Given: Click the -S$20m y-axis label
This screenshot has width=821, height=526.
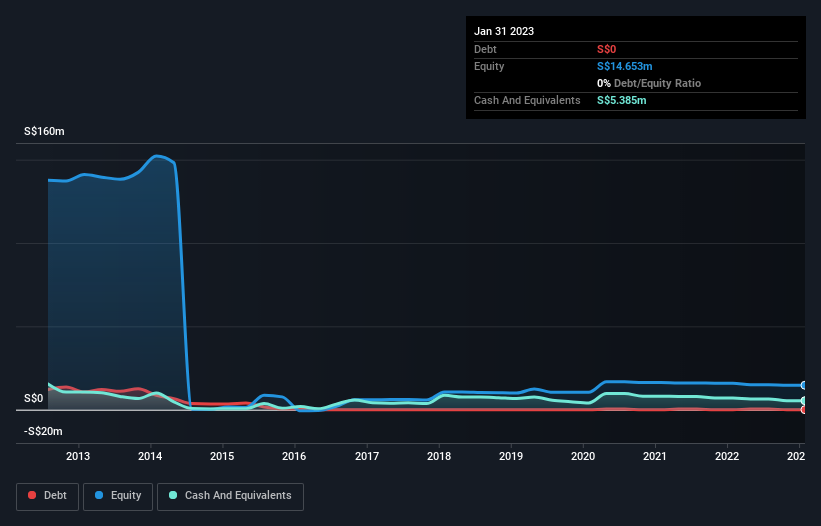Looking at the screenshot, I should coord(43,431).
